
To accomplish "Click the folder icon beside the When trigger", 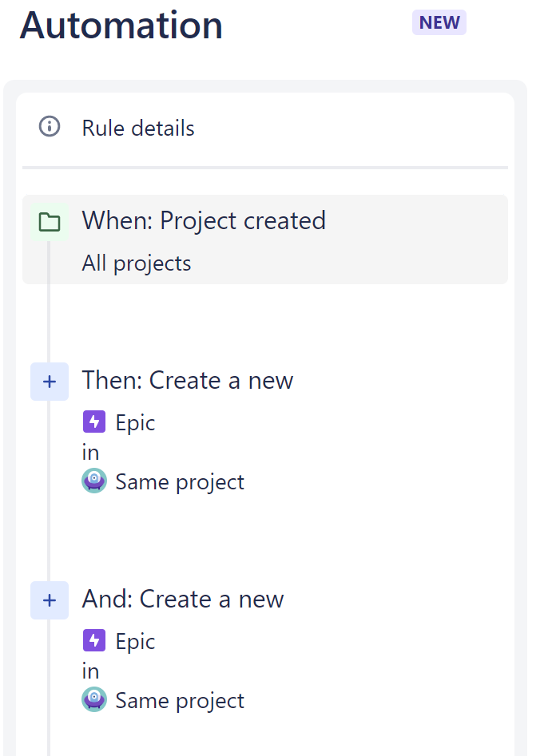I will tap(49, 222).
